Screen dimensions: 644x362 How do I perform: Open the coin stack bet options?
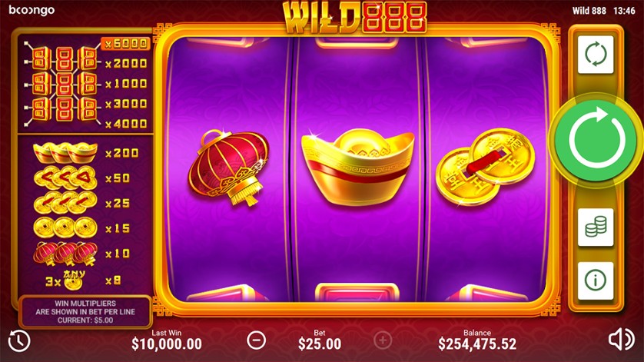(596, 227)
